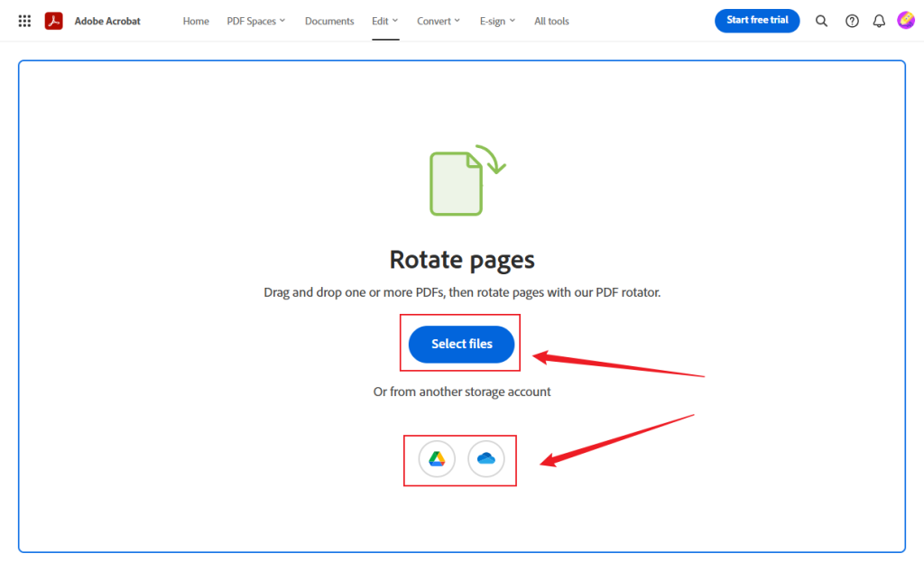Click the Start free trial button
This screenshot has width=924, height=562.
[757, 21]
